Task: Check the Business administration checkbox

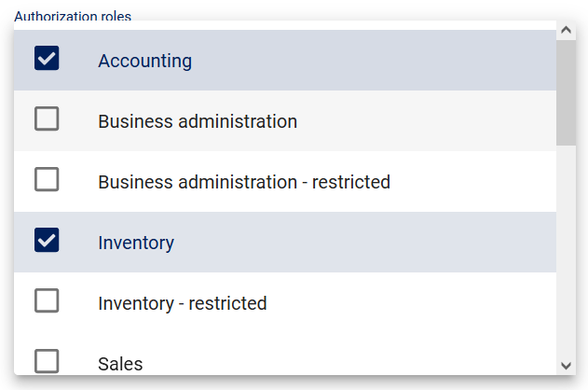Action: click(47, 119)
